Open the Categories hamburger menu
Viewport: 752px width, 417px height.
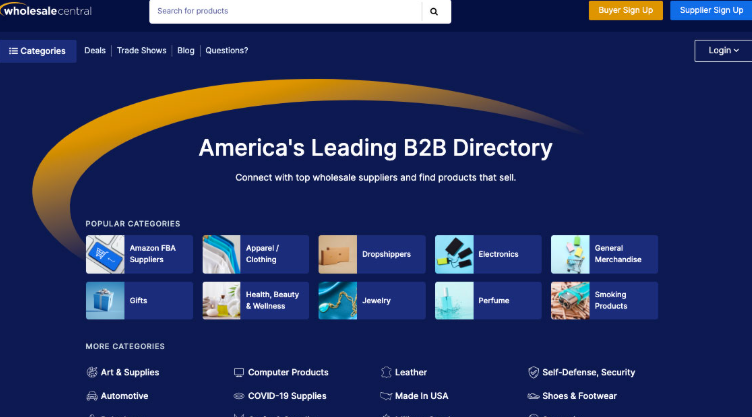click(38, 51)
